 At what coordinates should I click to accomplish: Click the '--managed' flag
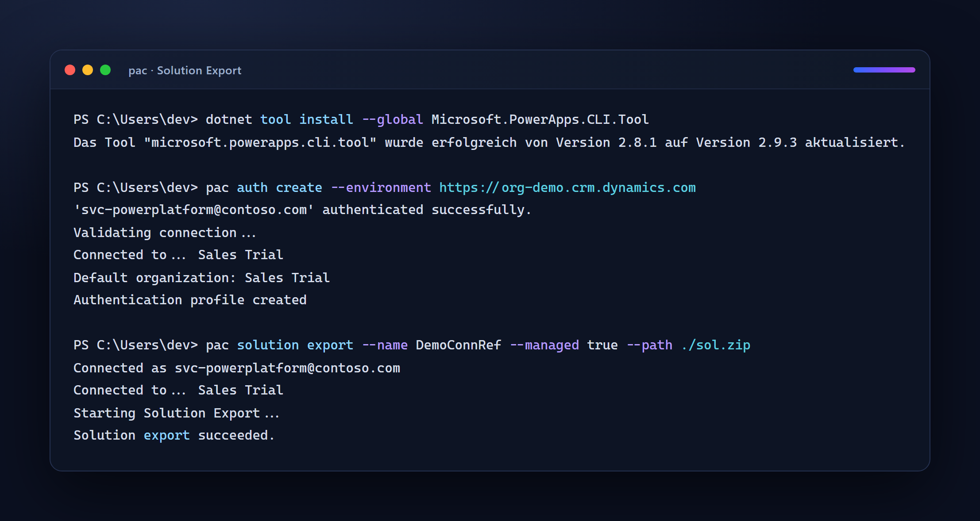click(x=544, y=345)
